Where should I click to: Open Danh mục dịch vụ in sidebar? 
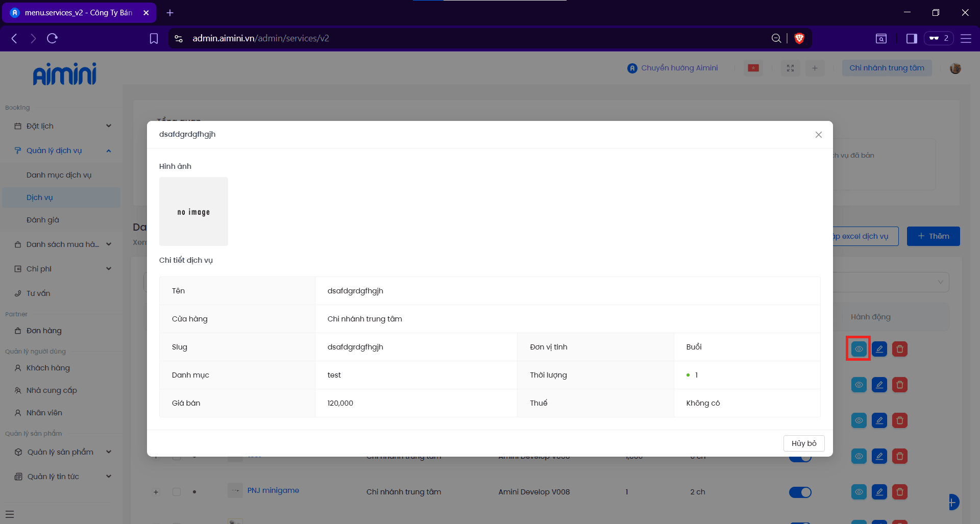[x=59, y=175]
